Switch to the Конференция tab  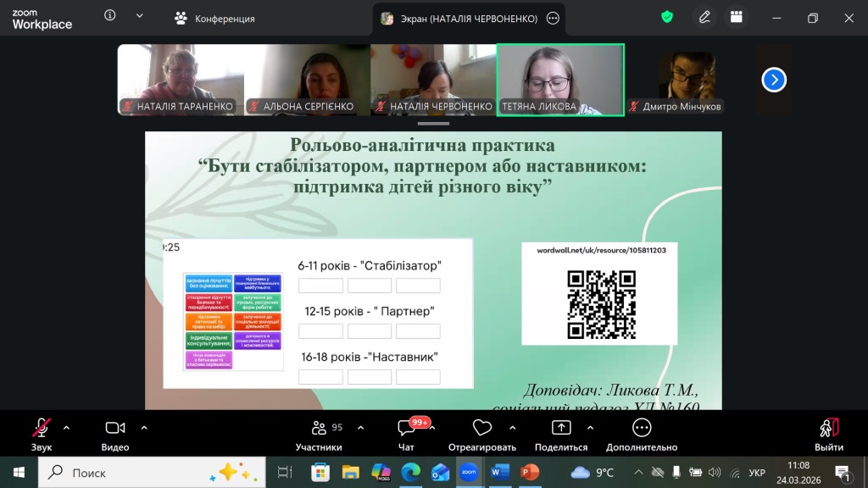(x=214, y=19)
